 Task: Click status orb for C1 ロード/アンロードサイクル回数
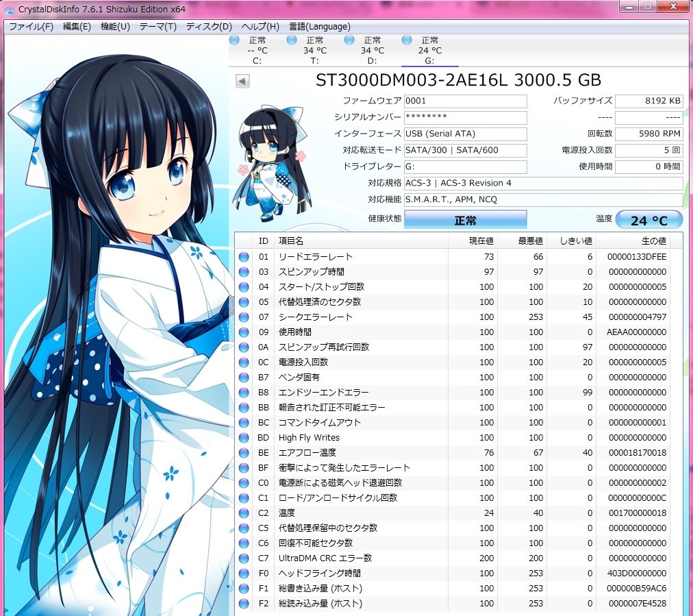pos(244,498)
